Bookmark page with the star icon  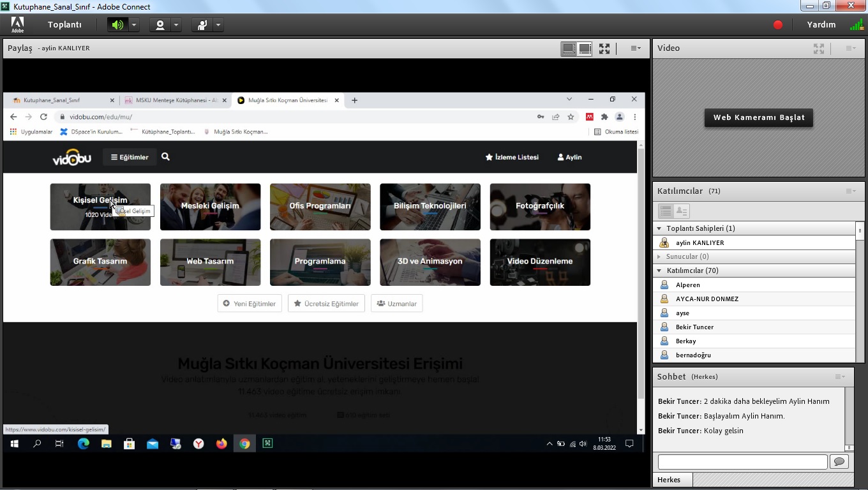(x=571, y=117)
